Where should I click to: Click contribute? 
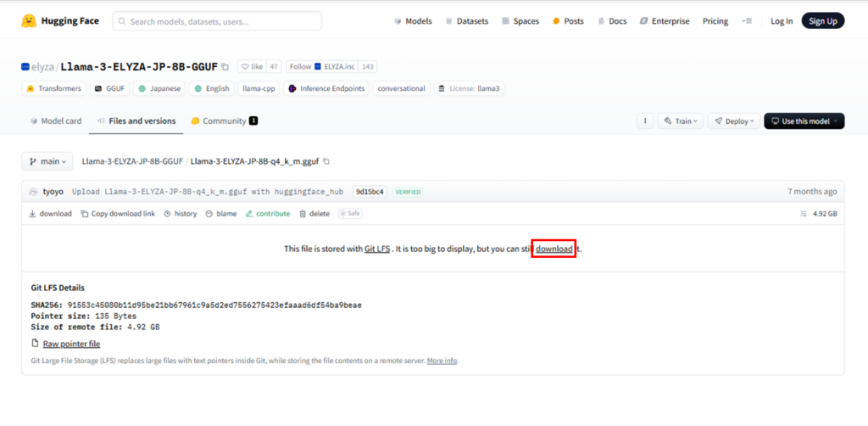pos(268,214)
